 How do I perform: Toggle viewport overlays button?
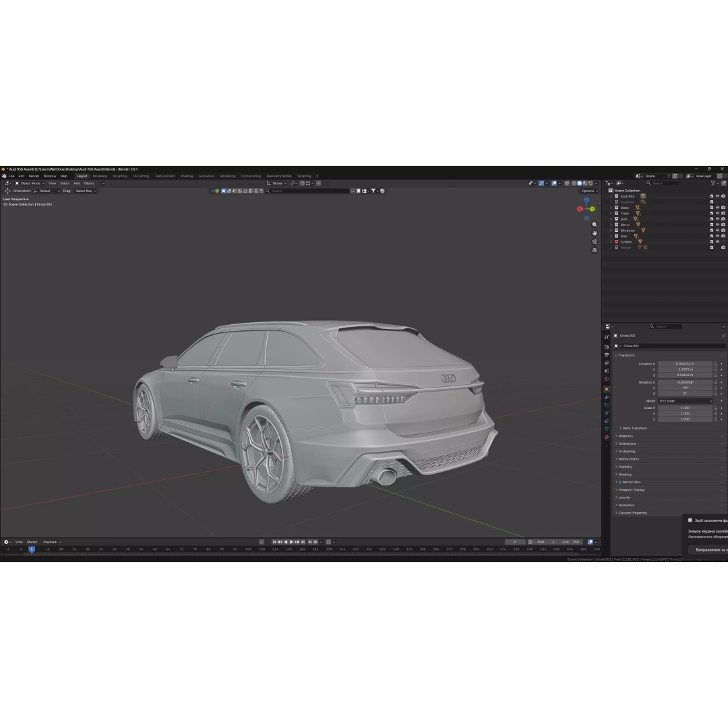pos(554,183)
